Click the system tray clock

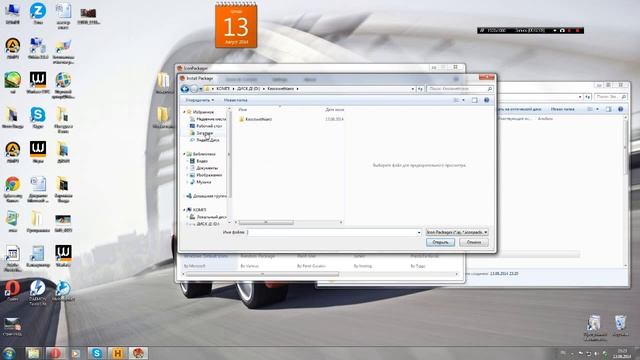point(622,353)
